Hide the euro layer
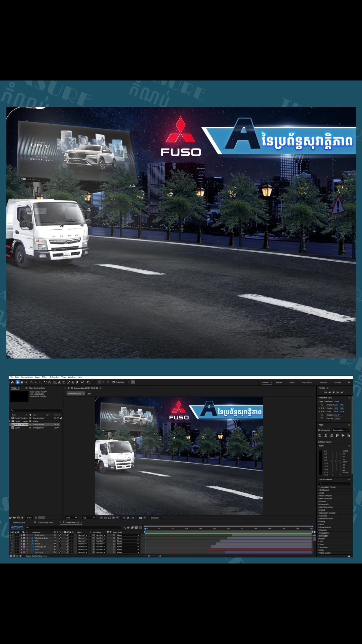This screenshot has width=362, height=644. click(11, 549)
